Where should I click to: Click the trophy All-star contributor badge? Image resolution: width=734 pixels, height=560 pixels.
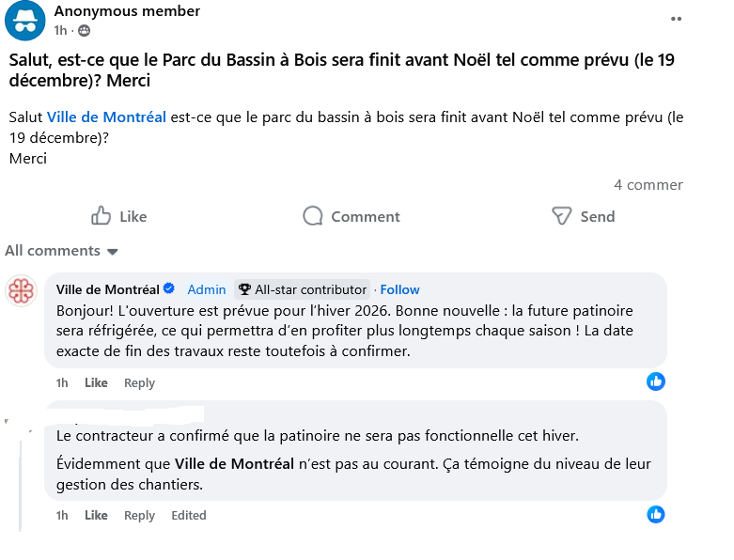244,289
